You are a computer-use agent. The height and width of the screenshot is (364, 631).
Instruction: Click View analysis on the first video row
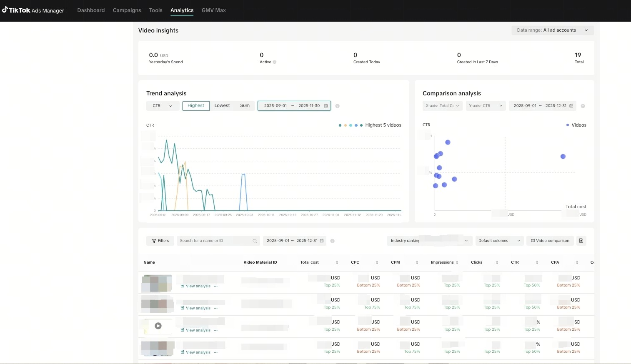(x=198, y=286)
